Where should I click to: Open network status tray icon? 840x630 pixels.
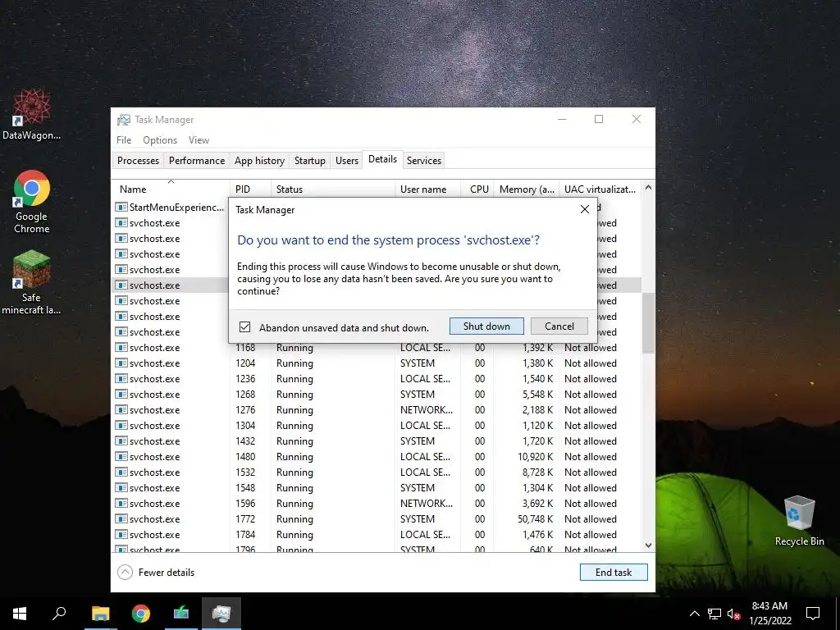pos(714,614)
